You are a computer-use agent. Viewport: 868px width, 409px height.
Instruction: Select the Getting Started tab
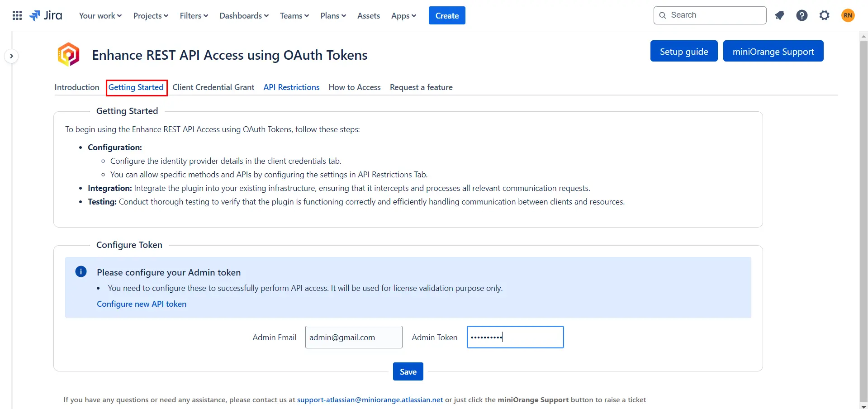[136, 87]
